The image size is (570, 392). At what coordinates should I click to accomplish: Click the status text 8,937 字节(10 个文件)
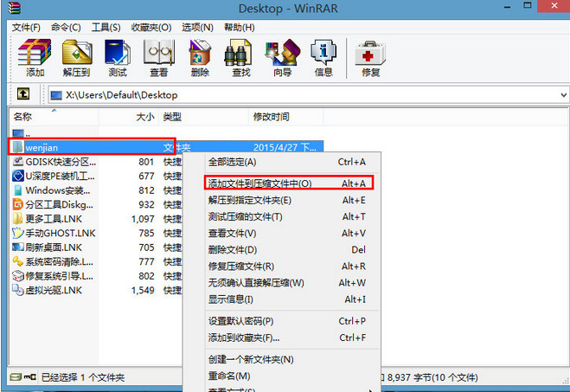click(432, 377)
